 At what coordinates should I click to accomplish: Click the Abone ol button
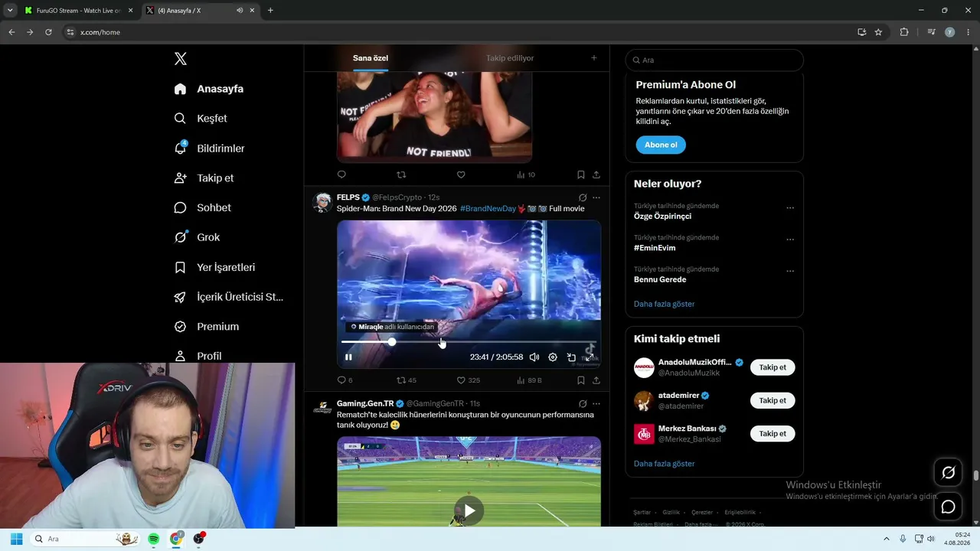(x=661, y=145)
